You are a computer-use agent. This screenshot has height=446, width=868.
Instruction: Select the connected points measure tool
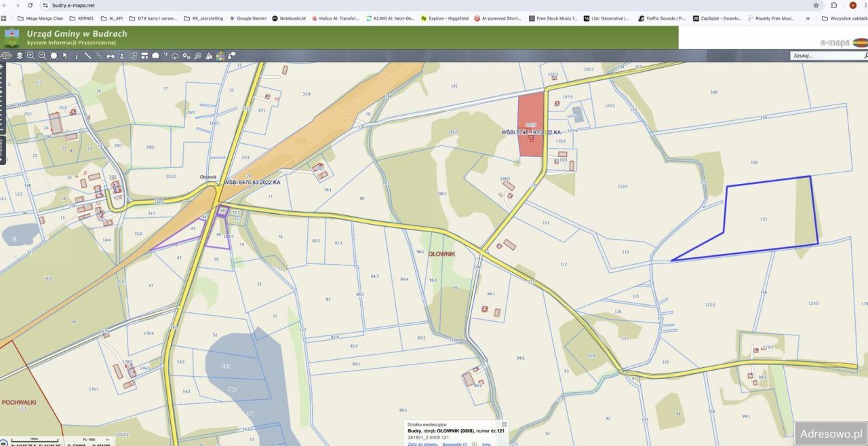pyautogui.click(x=99, y=56)
